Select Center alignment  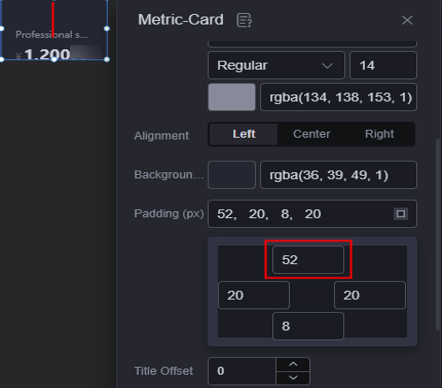click(x=311, y=134)
